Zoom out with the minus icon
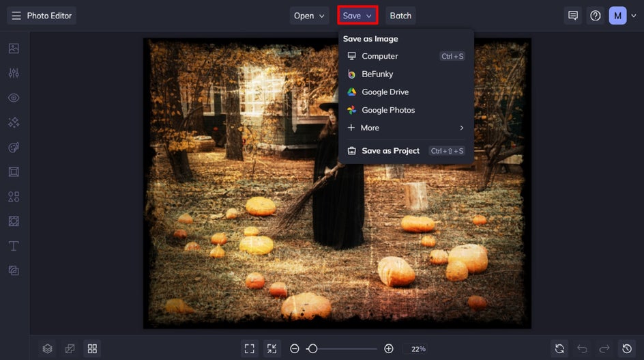 pos(295,349)
